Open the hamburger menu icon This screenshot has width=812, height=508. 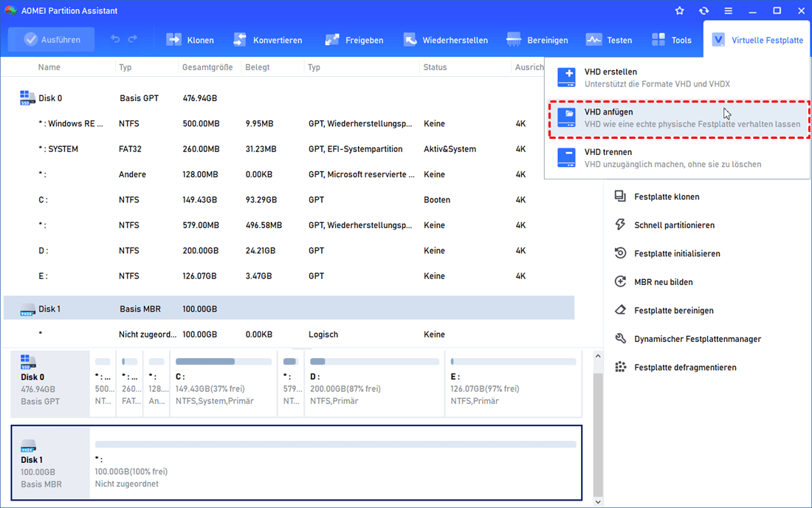point(728,11)
